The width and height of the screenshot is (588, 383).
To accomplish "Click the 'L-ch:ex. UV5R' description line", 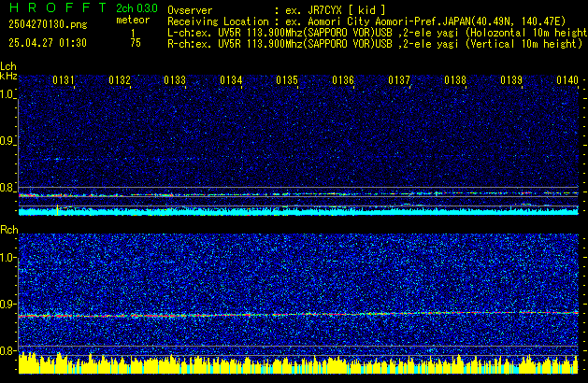I will [x=378, y=33].
